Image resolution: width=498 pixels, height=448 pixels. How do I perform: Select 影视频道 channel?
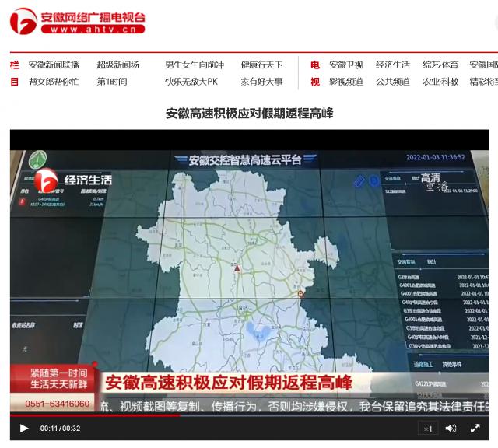pos(346,82)
